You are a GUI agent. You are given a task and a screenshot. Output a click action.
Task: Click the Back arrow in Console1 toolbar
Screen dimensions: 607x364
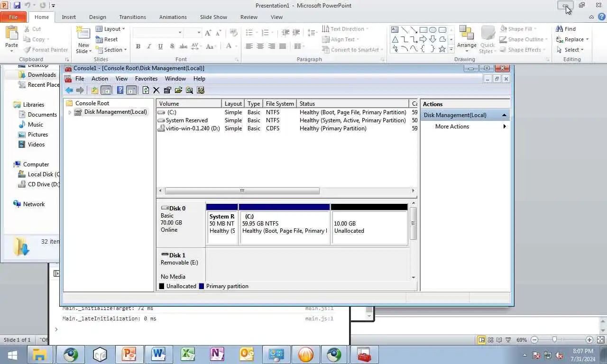point(69,90)
